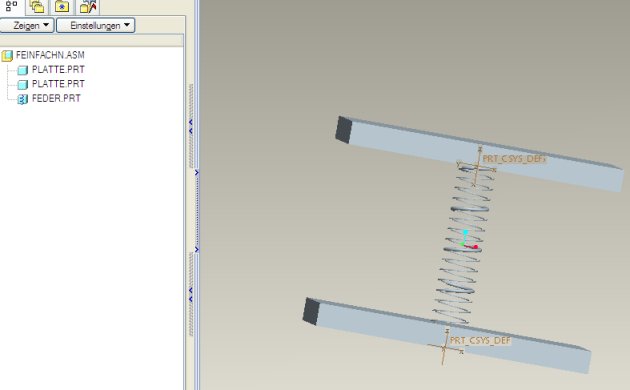Click the empty column header above model tree
The image size is (630, 390).
[x=92, y=41]
